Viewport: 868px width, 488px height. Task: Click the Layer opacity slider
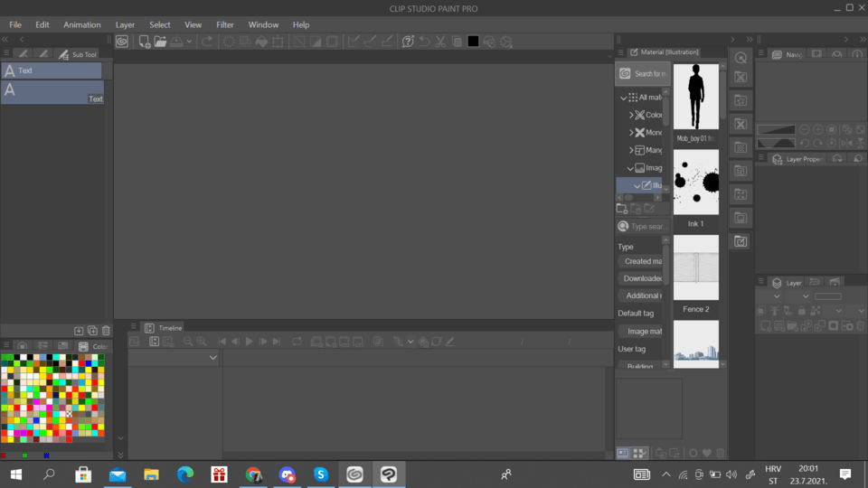click(x=828, y=296)
